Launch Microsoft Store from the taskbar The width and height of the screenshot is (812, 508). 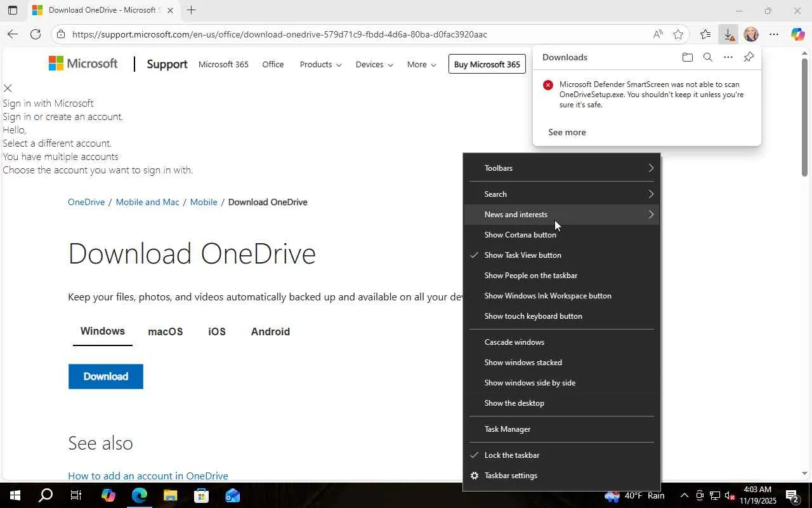(x=201, y=495)
